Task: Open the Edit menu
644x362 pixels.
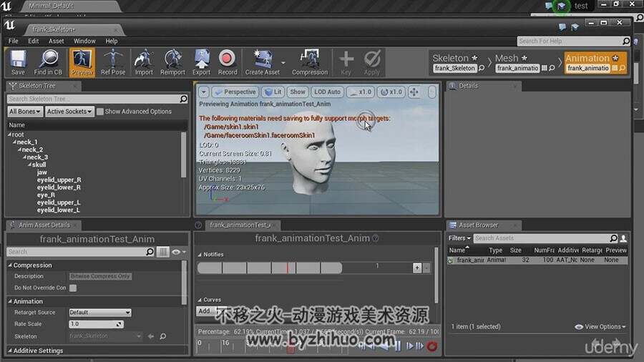Action: pos(33,41)
